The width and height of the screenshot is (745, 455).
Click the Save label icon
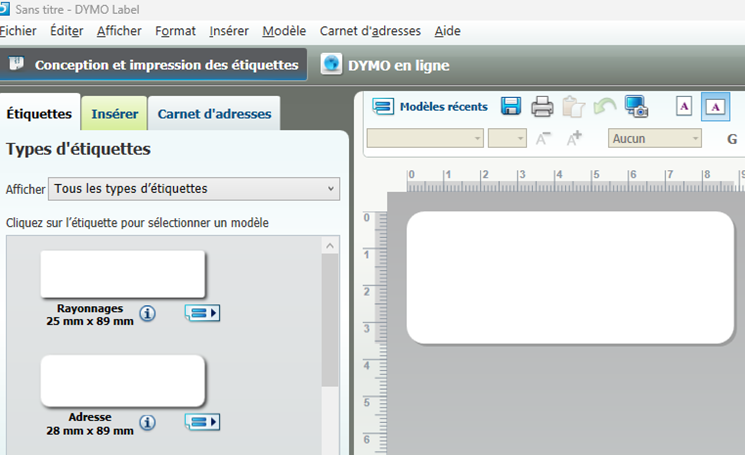point(511,106)
